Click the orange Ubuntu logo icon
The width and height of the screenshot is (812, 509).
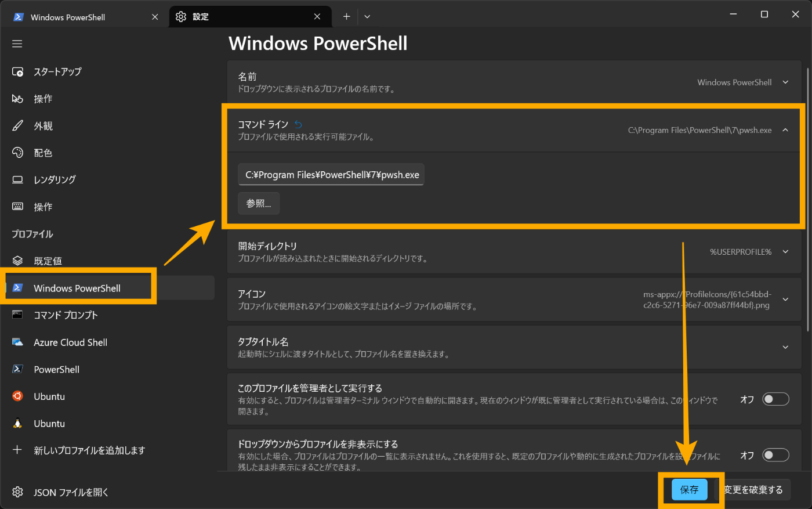point(17,396)
